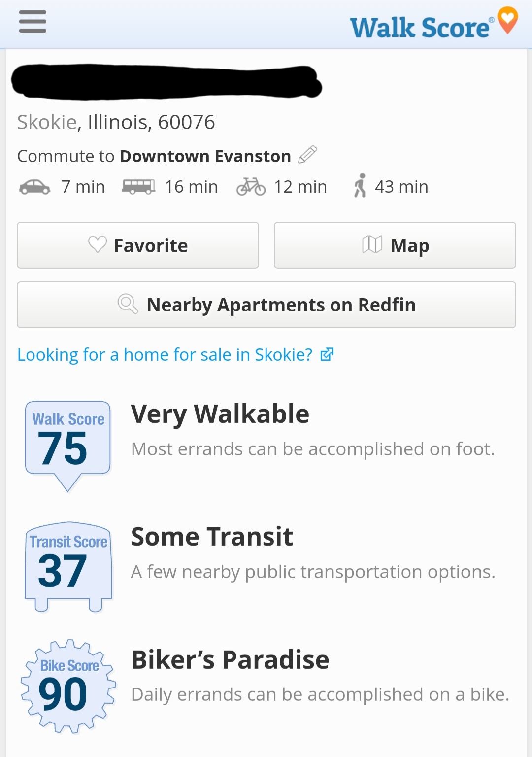Click the Bike Score 90 badge
532x757 pixels.
68,686
